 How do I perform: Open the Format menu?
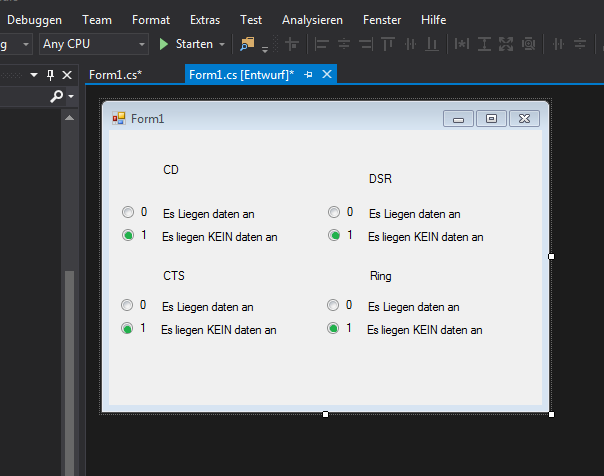tap(151, 20)
